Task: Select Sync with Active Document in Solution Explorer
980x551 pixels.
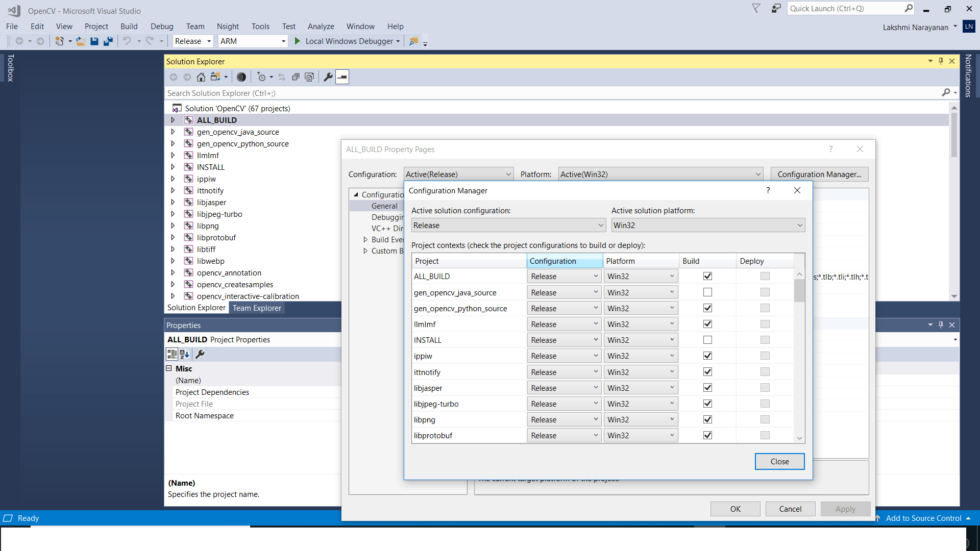Action: coord(282,77)
